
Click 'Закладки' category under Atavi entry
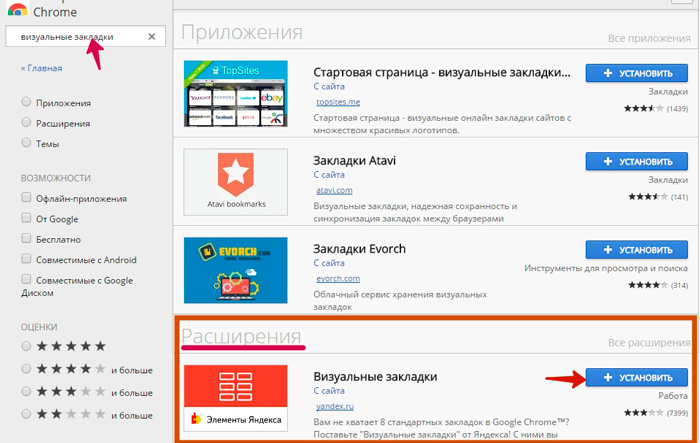tap(668, 180)
